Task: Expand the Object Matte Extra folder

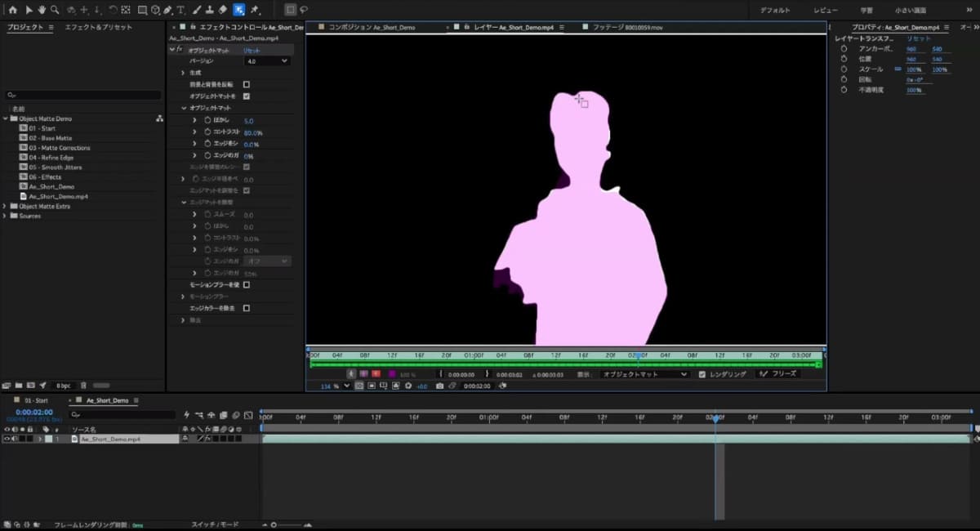Action: coord(6,206)
